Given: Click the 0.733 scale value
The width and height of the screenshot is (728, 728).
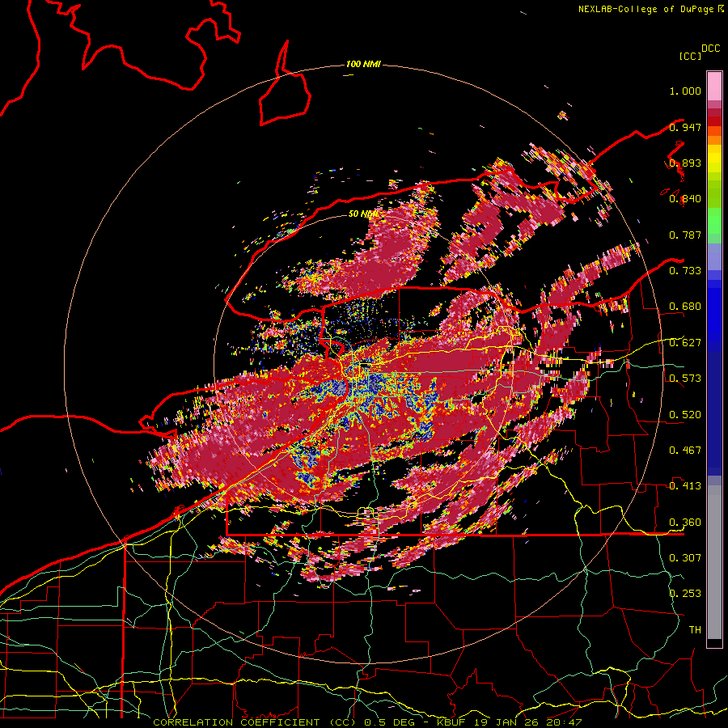Looking at the screenshot, I should click(x=685, y=271).
